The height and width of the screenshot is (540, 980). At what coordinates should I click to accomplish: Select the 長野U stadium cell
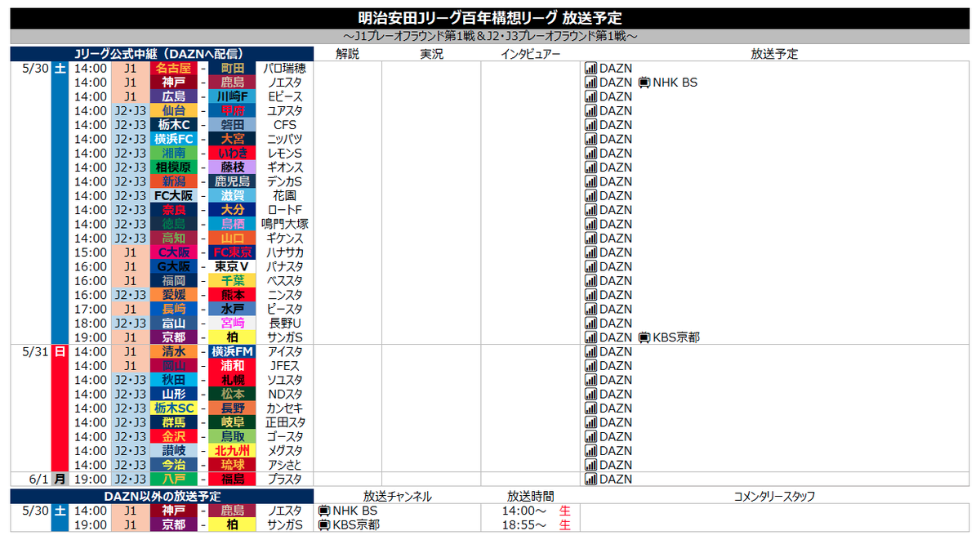(x=285, y=323)
